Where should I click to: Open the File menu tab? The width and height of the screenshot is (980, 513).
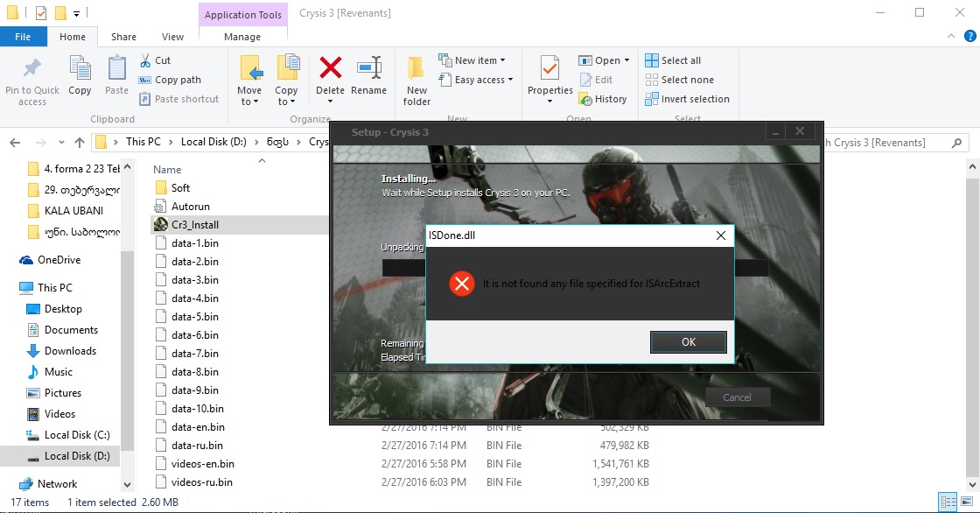click(x=23, y=37)
